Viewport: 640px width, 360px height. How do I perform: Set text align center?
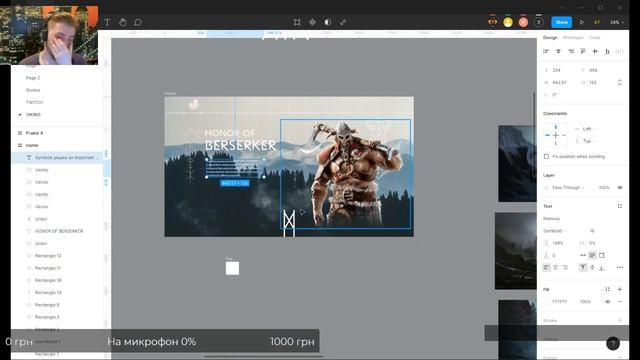[556, 268]
